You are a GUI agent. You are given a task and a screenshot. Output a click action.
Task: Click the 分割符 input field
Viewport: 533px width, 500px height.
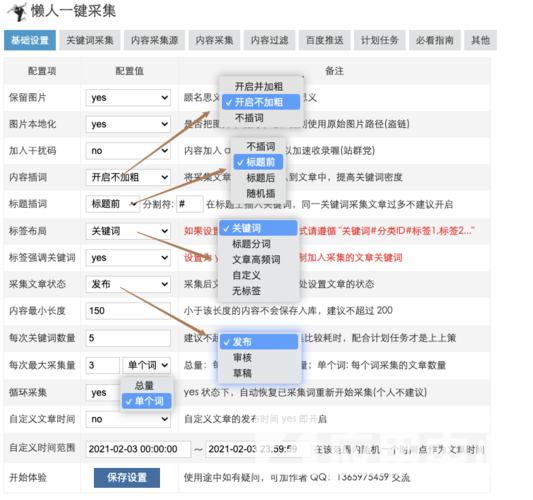190,204
